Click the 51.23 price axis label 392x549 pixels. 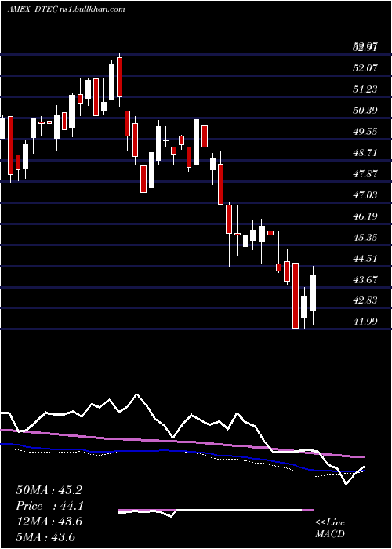365,89
